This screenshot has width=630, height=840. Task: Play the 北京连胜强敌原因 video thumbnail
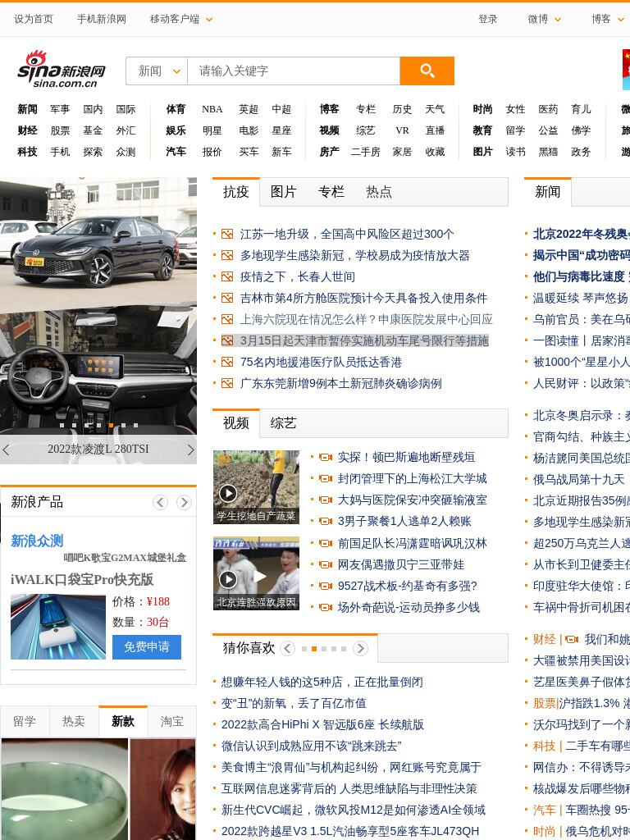tap(256, 573)
